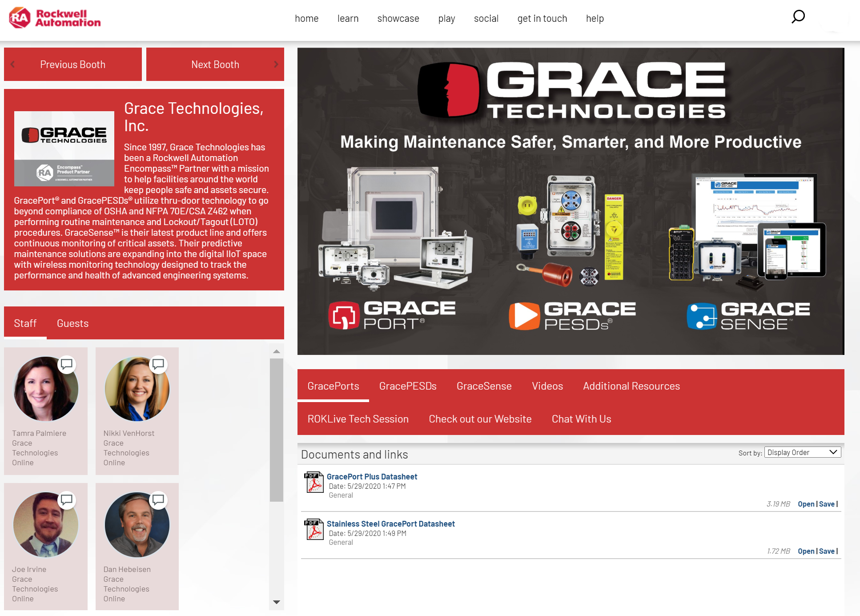This screenshot has height=616, width=860.
Task: Click the Documents and links heading
Action: pyautogui.click(x=354, y=455)
